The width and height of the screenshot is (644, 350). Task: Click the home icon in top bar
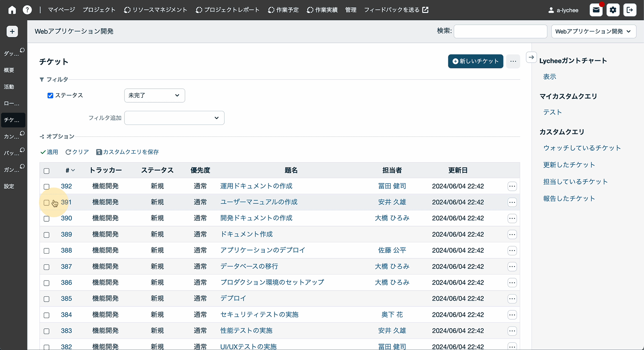12,10
